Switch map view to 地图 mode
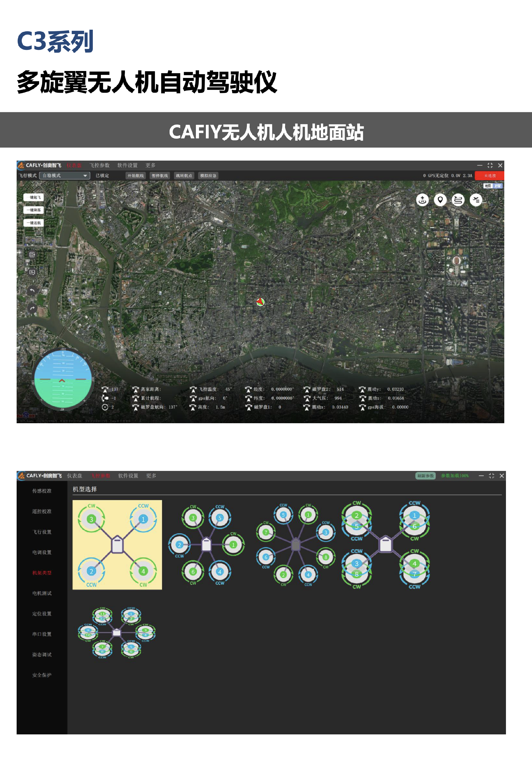This screenshot has height=771, width=532. pos(488,186)
